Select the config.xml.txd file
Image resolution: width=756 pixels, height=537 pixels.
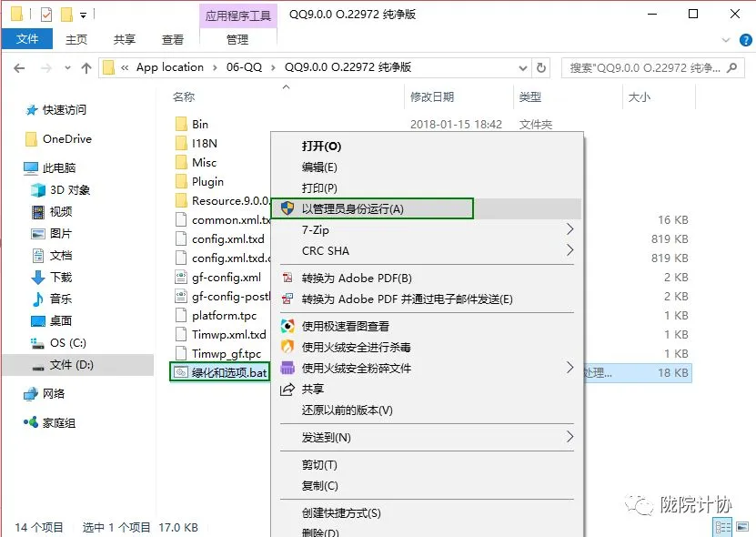228,238
